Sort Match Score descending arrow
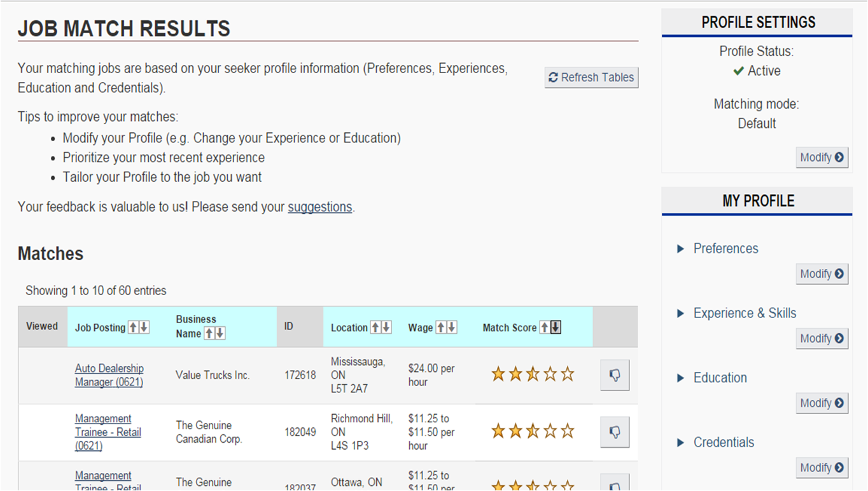868x491 pixels. [x=556, y=328]
